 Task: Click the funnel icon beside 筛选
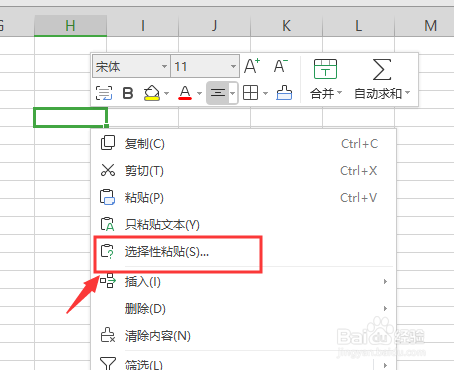coord(108,363)
